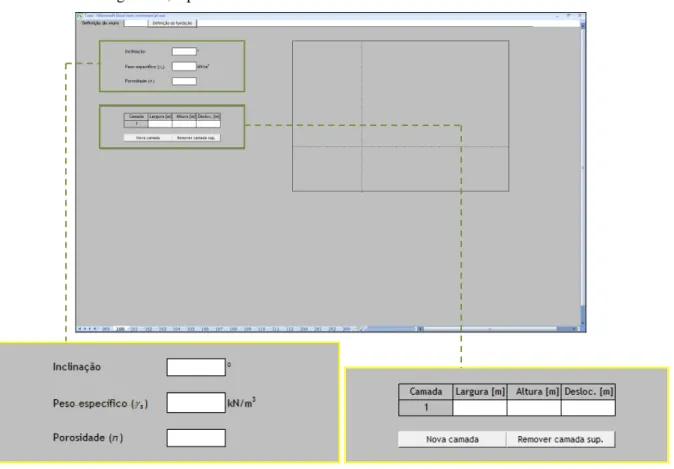Click the Excel icon in the title bar
The width and height of the screenshot is (674, 469).
[x=80, y=16]
